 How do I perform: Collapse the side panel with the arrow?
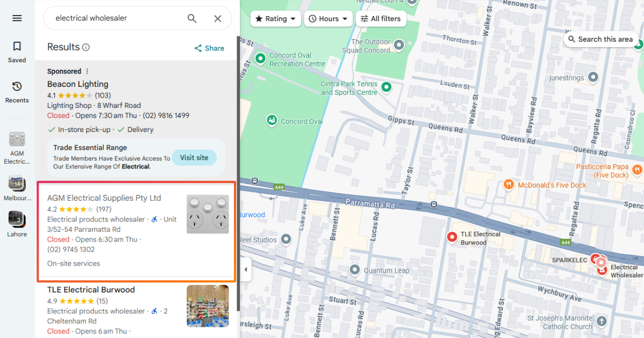(x=246, y=269)
